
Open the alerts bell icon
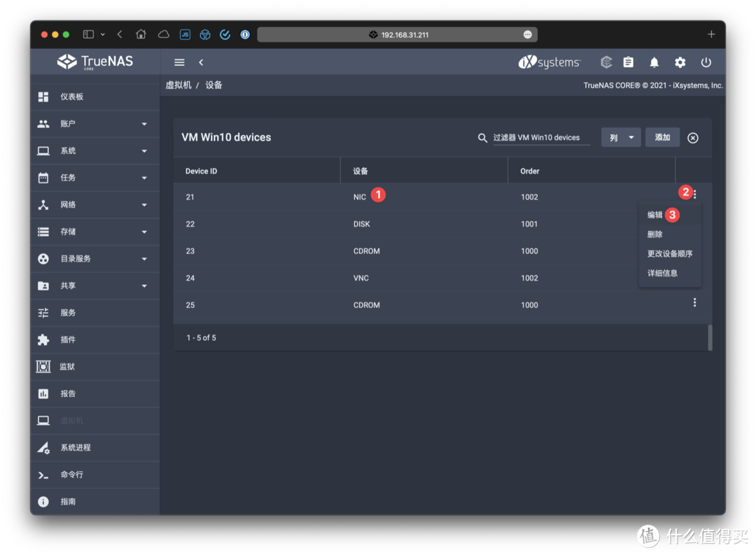tap(654, 62)
